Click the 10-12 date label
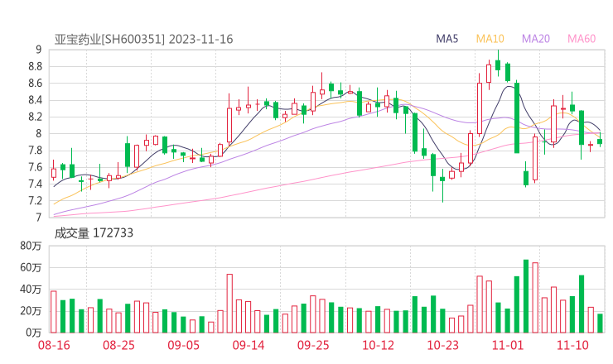This screenshot has height=364, width=613. point(378,345)
